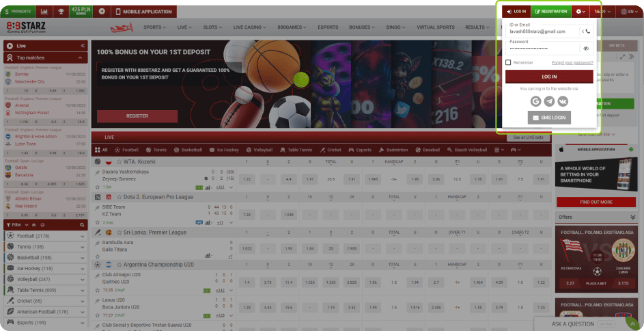The image size is (644, 331).
Task: Expand the LIVE menu
Action: tap(184, 27)
